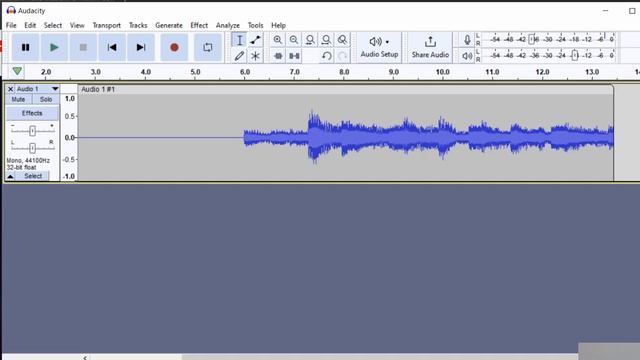
Task: Toggle the Loop playback button
Action: 208,47
